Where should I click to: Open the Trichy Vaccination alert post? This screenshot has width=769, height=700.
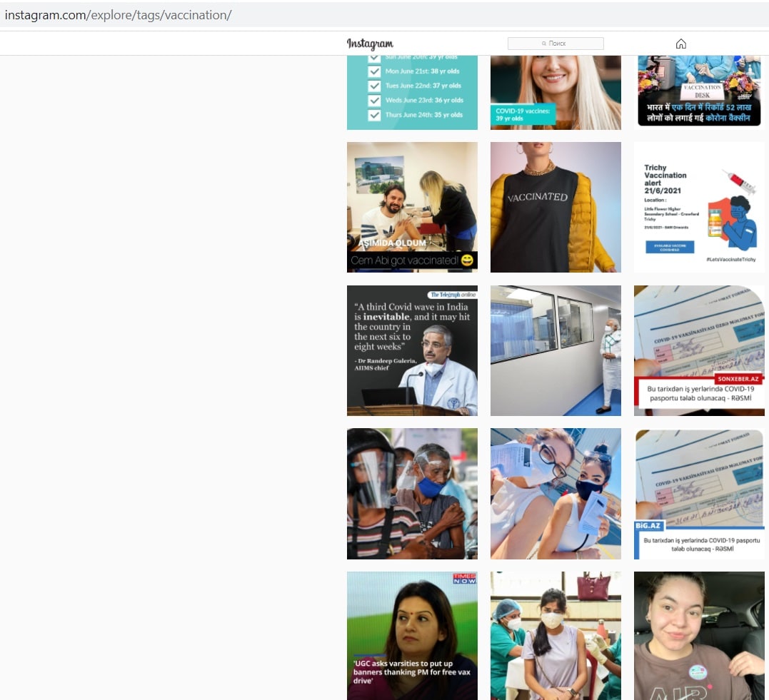[x=699, y=207]
